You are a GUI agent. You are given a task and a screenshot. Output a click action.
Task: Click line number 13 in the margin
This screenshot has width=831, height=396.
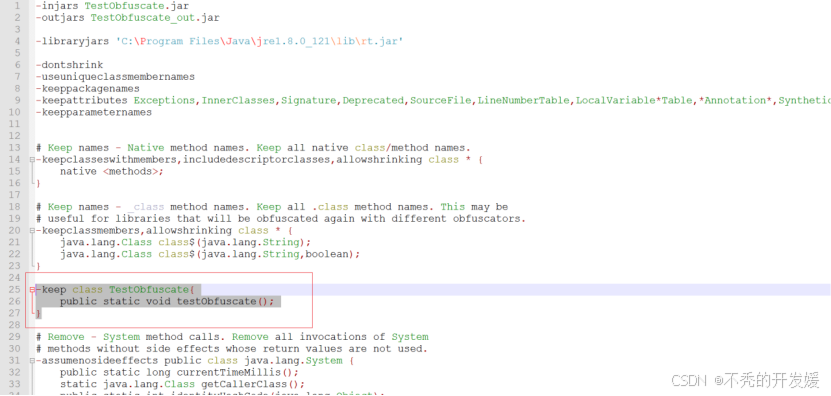[15, 147]
